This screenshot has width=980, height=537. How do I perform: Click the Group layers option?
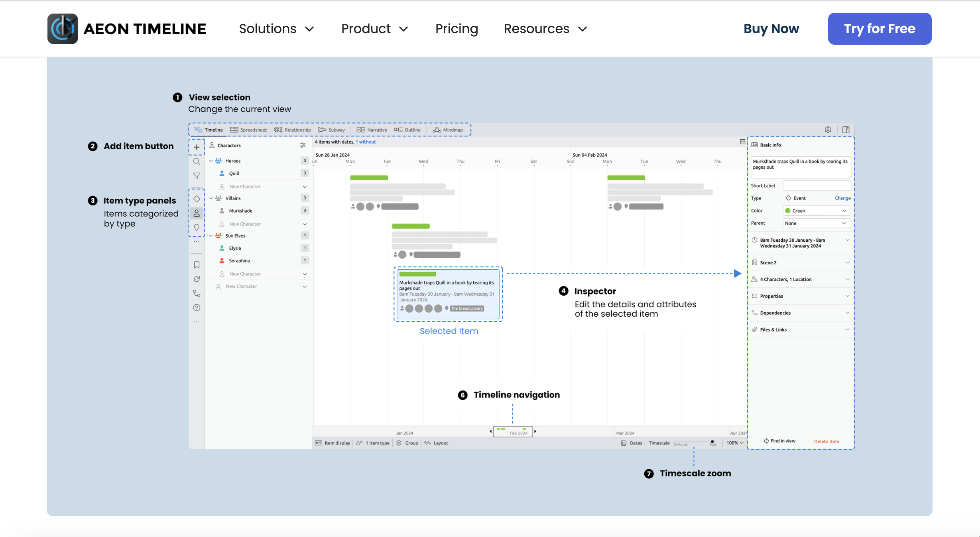click(407, 443)
